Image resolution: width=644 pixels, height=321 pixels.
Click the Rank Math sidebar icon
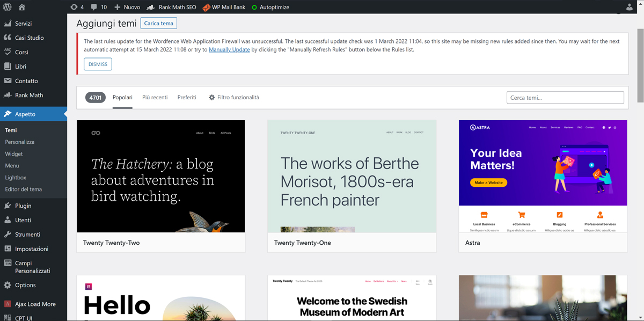pyautogui.click(x=8, y=95)
